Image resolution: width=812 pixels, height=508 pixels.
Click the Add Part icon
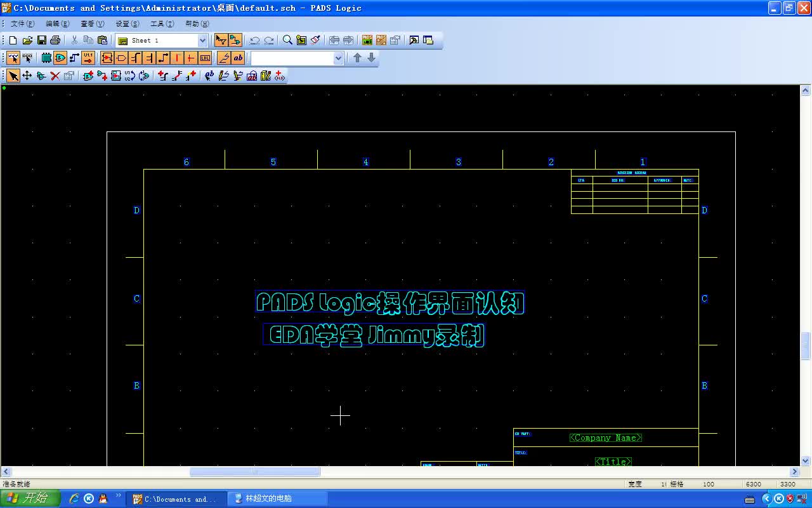click(88, 76)
